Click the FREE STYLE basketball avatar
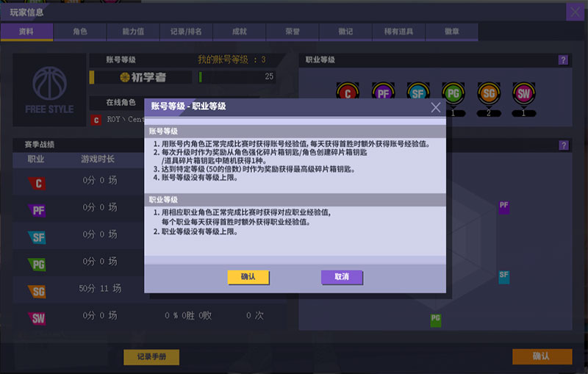Screen dimensions: 588x374 [x=49, y=90]
